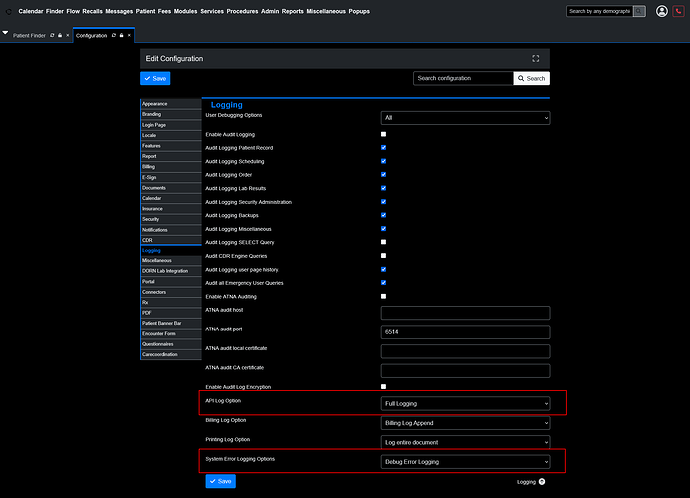
Task: Lock the Configuration tab
Action: (x=121, y=35)
